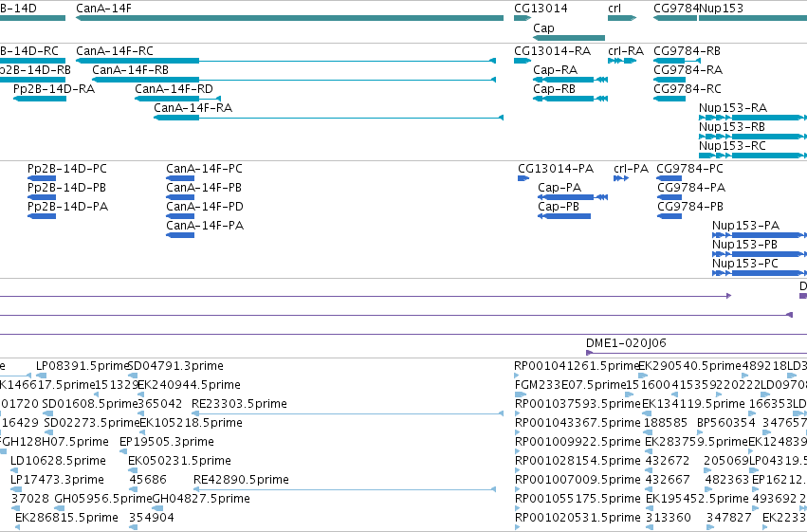Select the EK050231.5prime EST label
Image resolution: width=807 pixels, height=532 pixels.
(179, 461)
